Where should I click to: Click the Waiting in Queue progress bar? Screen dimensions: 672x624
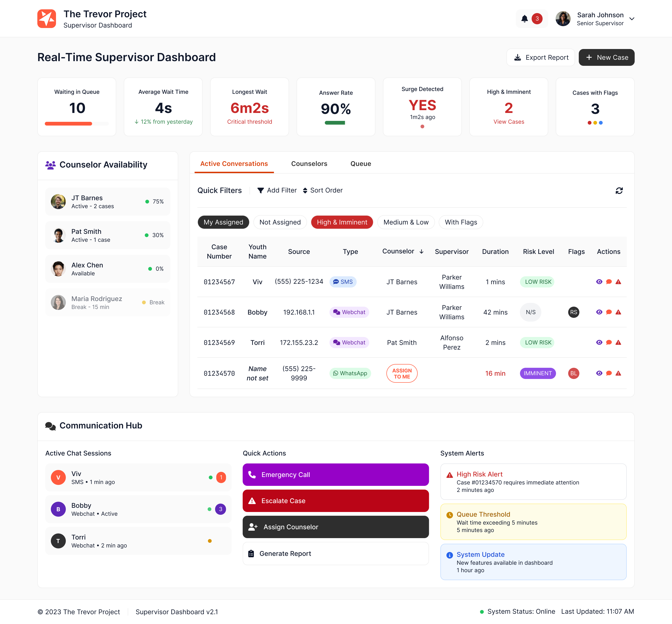pyautogui.click(x=77, y=124)
